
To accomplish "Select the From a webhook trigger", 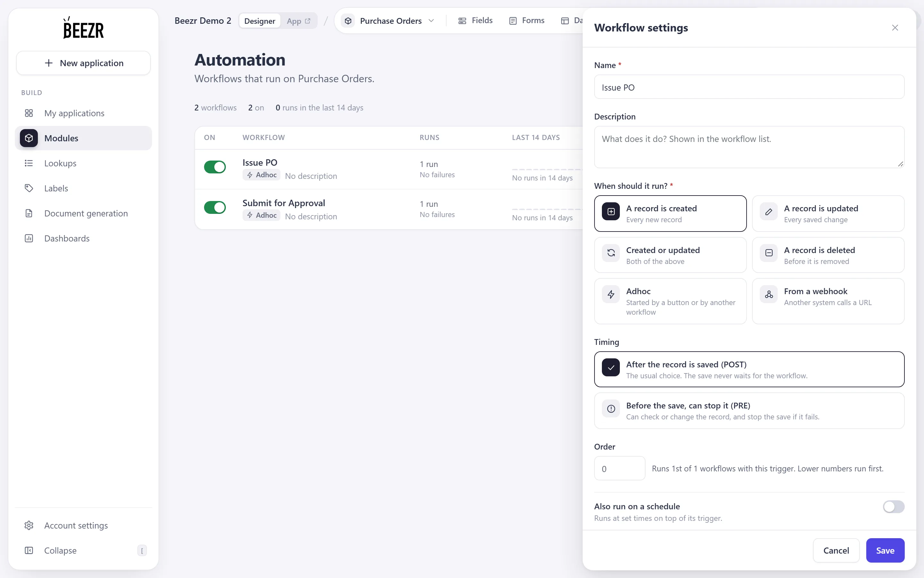I will 828,301.
